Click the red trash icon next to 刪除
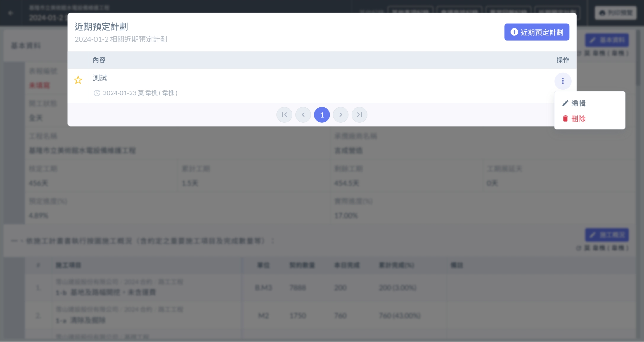This screenshot has height=342, width=644. pyautogui.click(x=565, y=119)
